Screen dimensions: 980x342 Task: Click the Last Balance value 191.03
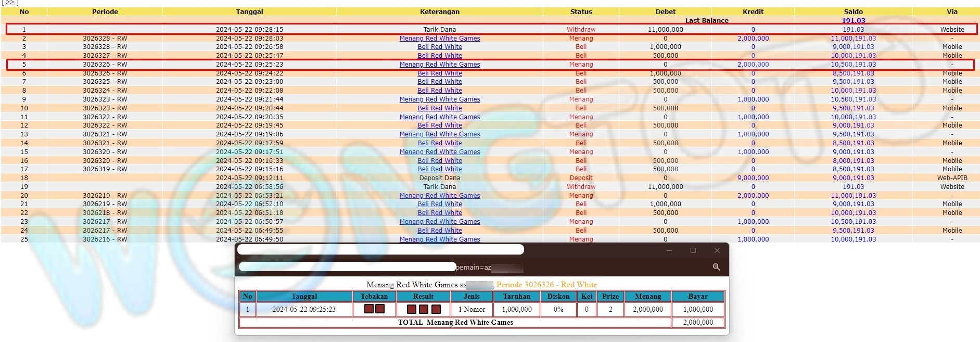[853, 21]
